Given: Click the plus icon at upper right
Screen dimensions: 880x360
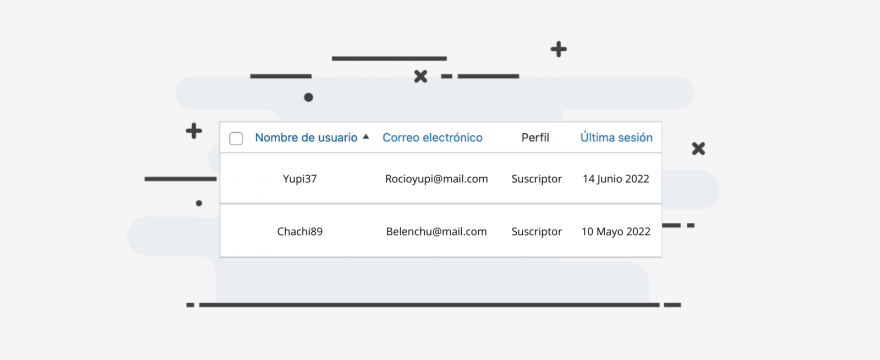Looking at the screenshot, I should coord(558,49).
